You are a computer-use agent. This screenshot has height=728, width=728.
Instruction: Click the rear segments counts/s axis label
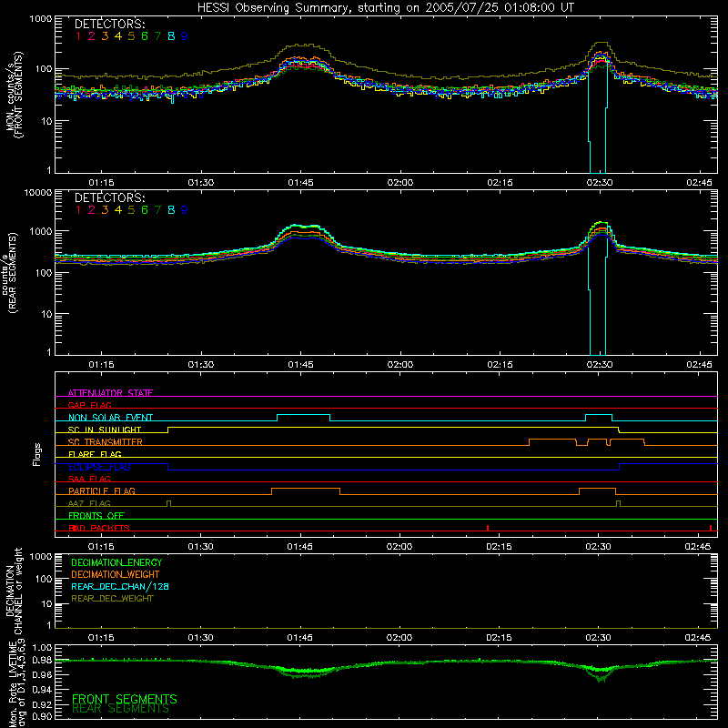10,272
